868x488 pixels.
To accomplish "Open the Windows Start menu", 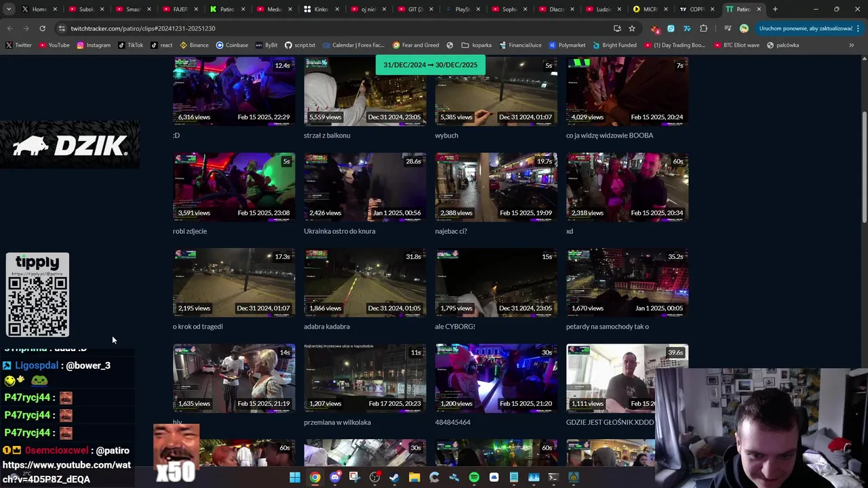I will point(295,477).
